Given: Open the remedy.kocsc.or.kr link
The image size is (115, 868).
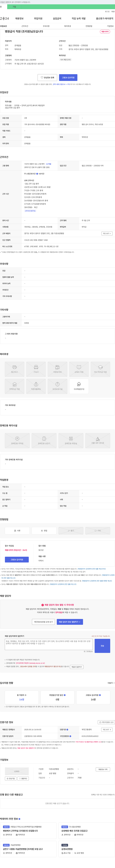Looking at the screenshot, I should (30, 663).
